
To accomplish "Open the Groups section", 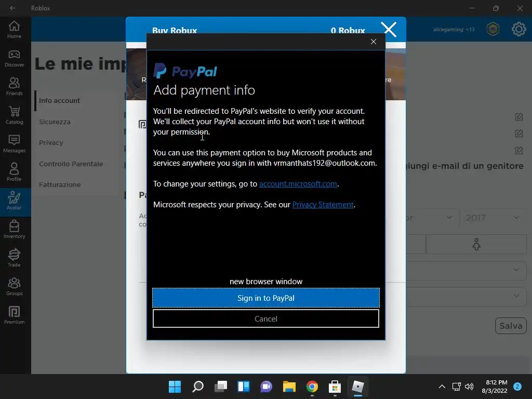I will [x=14, y=286].
